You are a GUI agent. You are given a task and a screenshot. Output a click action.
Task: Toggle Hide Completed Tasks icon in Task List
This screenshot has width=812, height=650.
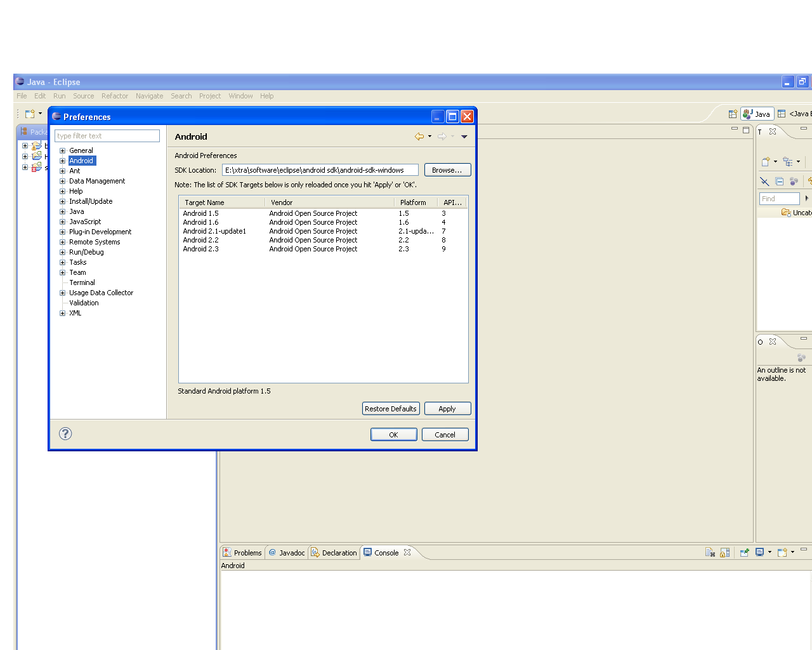tap(764, 182)
